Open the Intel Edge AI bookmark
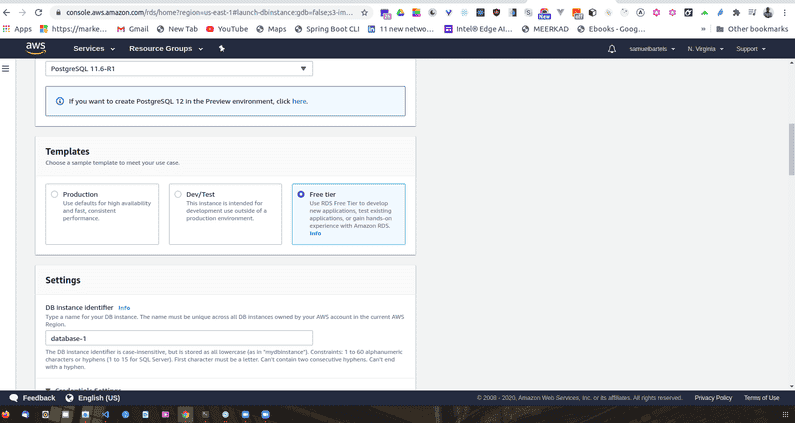 [x=479, y=29]
